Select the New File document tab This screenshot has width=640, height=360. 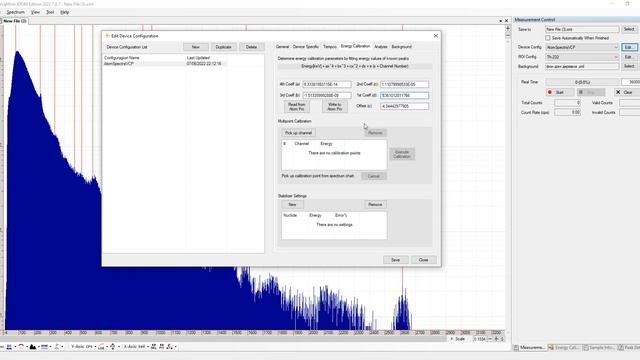pos(15,21)
